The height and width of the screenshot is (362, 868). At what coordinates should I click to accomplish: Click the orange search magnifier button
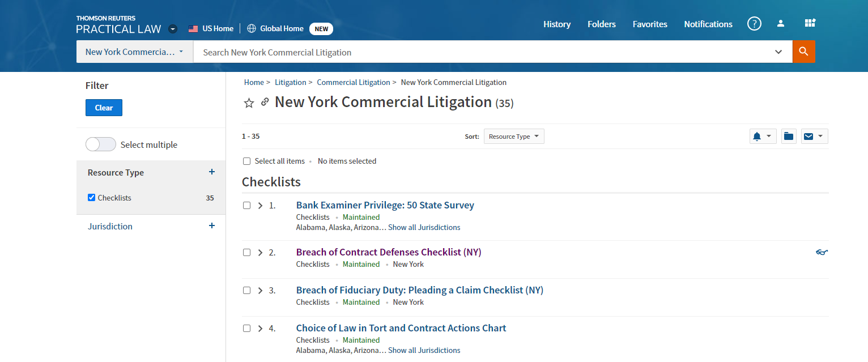(803, 52)
